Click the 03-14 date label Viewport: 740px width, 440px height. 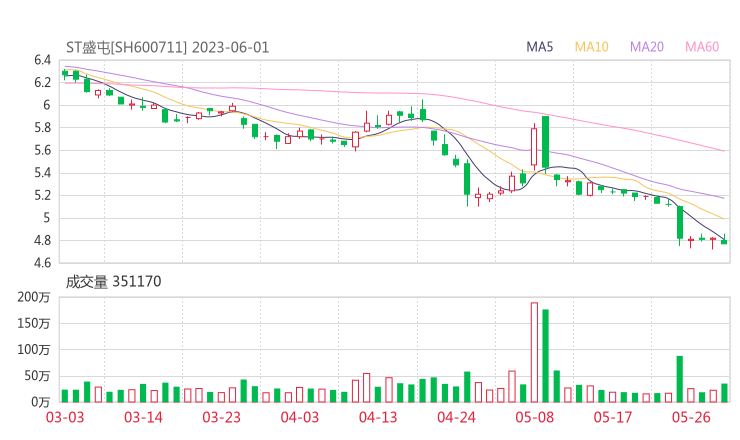tap(143, 417)
